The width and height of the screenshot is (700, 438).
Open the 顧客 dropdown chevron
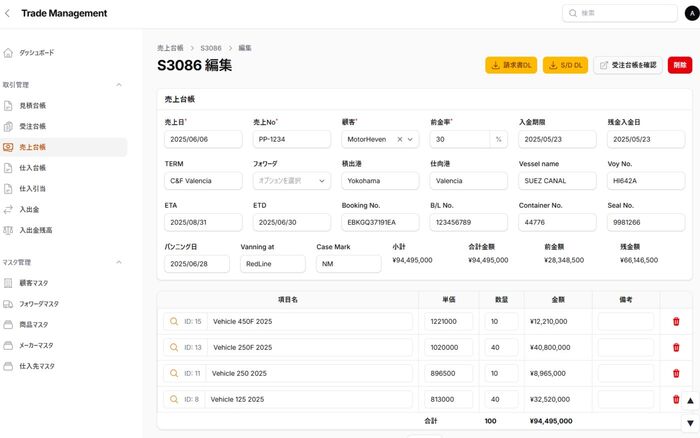410,139
